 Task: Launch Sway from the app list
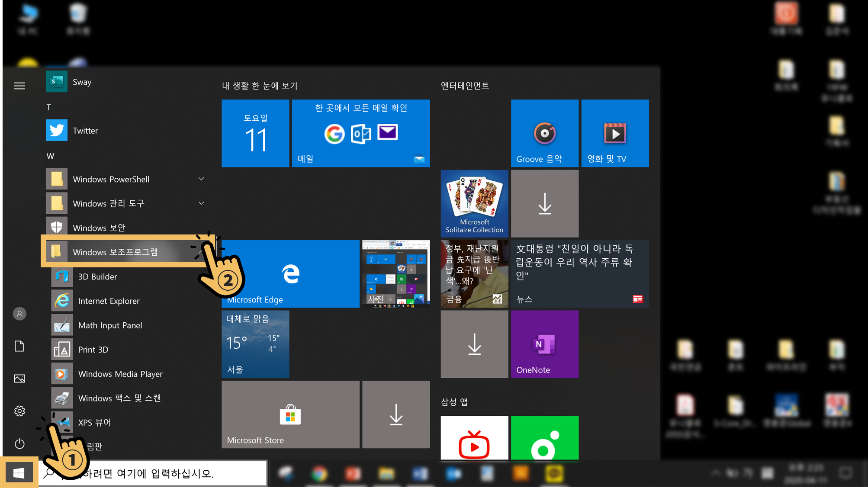[x=81, y=82]
